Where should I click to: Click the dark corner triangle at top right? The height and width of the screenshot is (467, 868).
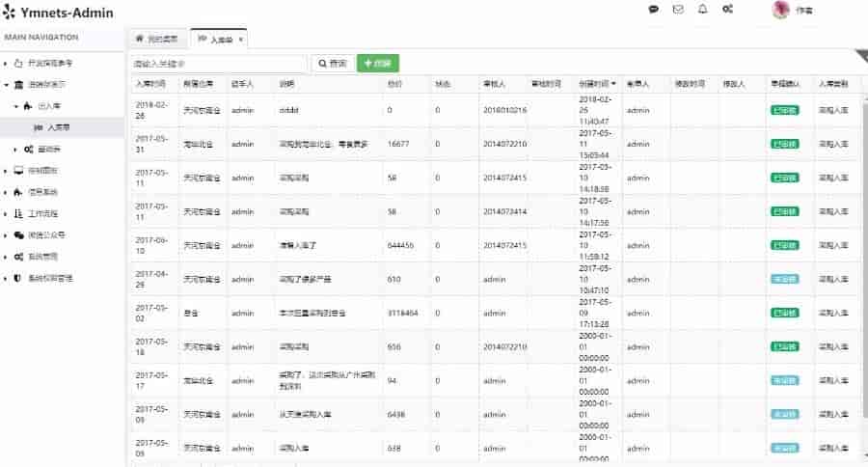click(x=861, y=55)
